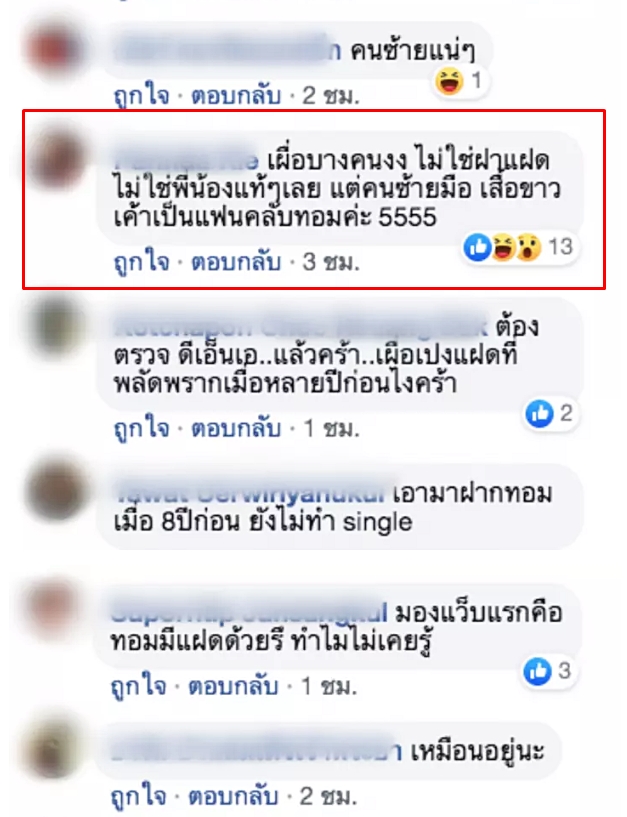Reply to the เหมือนอยู่นะ comment
The width and height of the screenshot is (627, 817).
click(233, 797)
